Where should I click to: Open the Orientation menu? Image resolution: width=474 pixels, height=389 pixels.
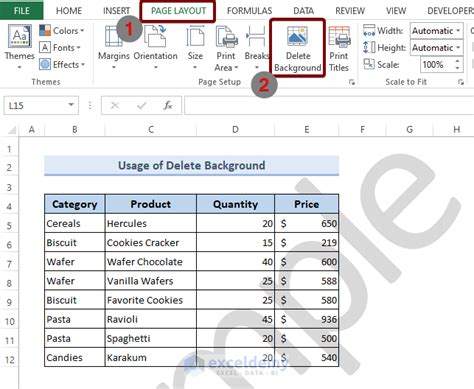[155, 48]
